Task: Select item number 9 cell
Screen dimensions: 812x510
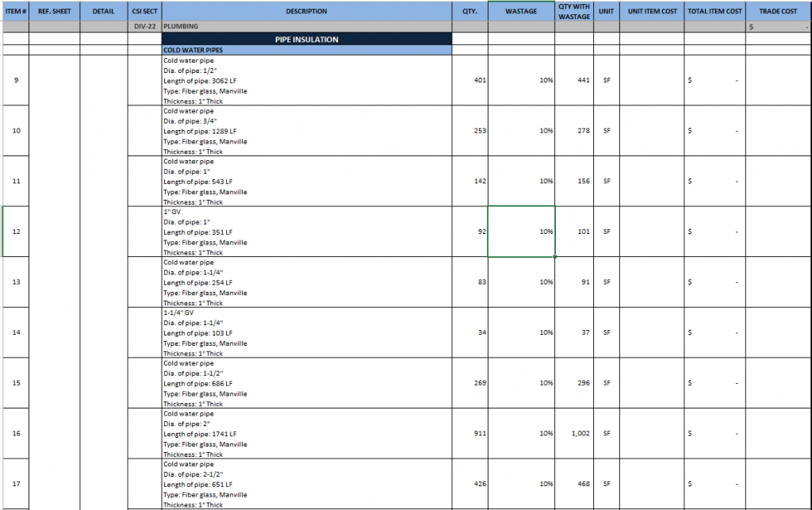Action: coord(16,80)
